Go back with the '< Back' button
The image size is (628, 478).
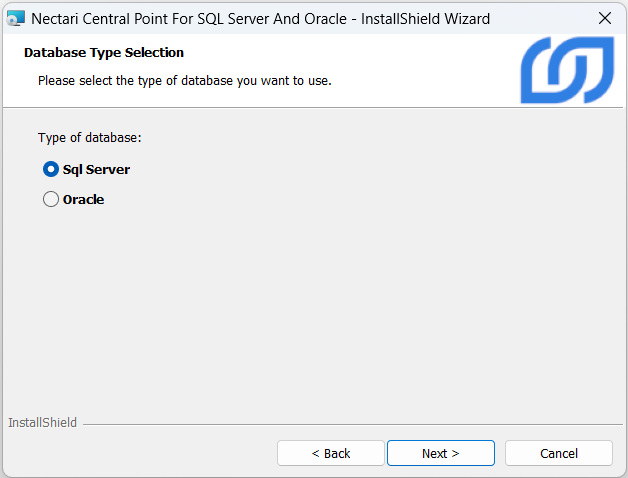(331, 453)
